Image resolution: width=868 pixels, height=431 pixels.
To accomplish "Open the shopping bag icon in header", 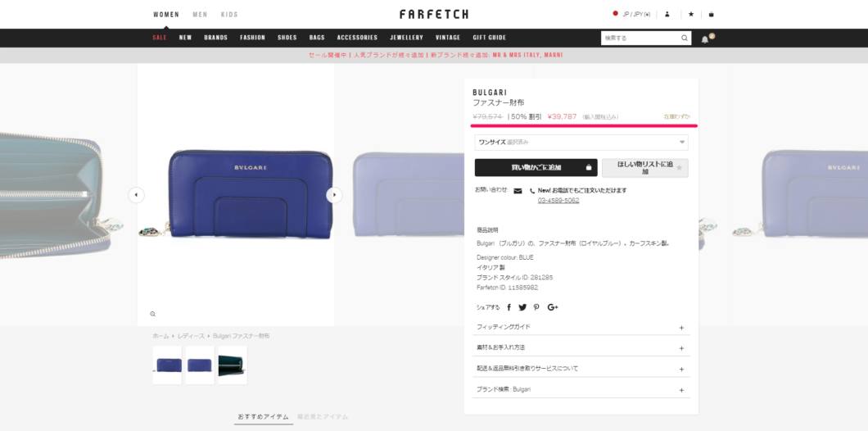I will tap(712, 15).
